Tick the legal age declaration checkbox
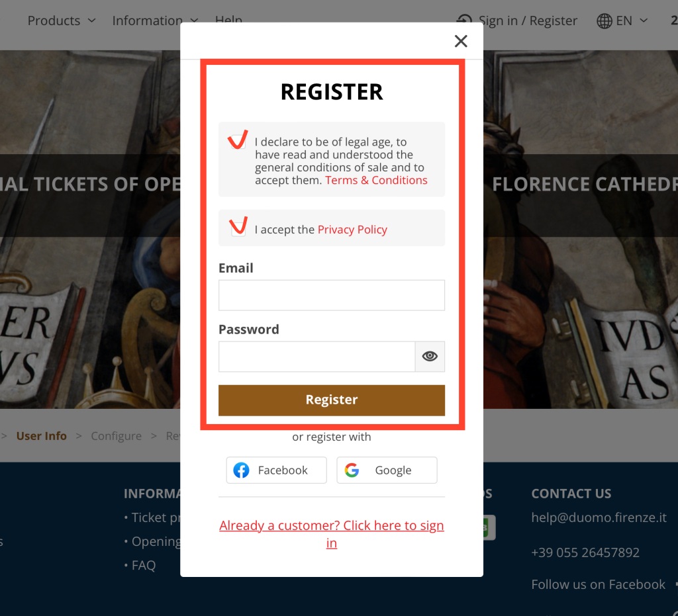 (x=238, y=141)
